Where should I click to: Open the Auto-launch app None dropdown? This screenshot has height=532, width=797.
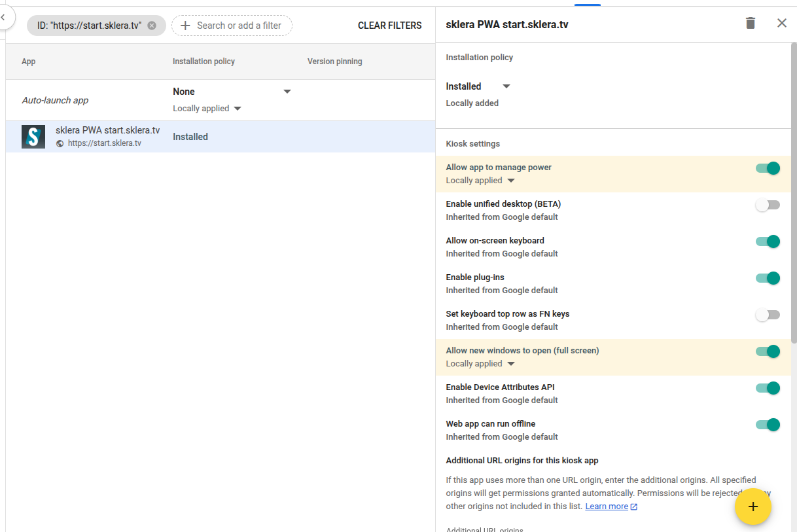click(232, 92)
